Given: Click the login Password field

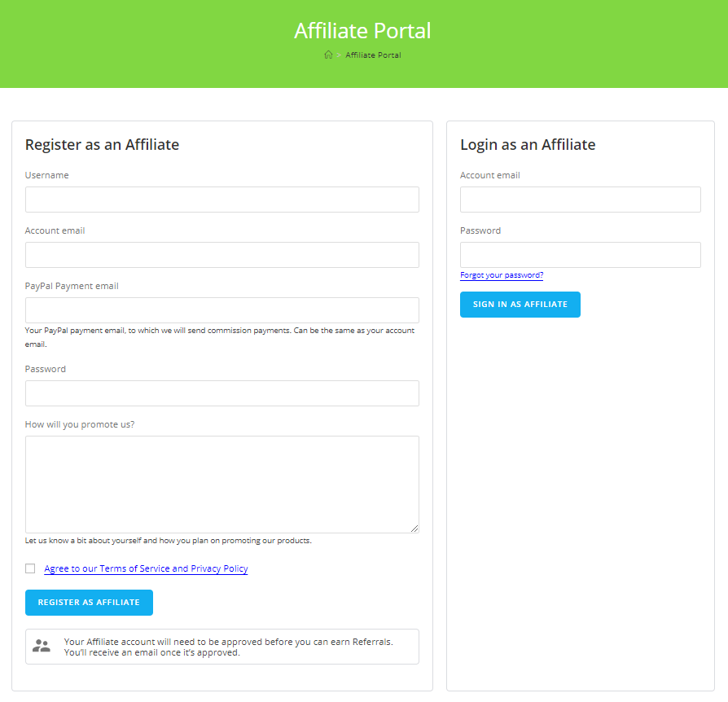Looking at the screenshot, I should (580, 255).
